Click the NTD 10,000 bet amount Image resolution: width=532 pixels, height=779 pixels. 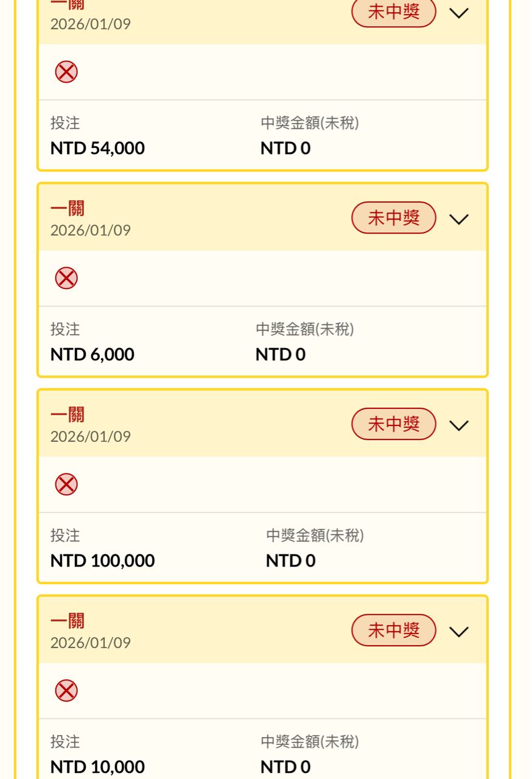97,767
